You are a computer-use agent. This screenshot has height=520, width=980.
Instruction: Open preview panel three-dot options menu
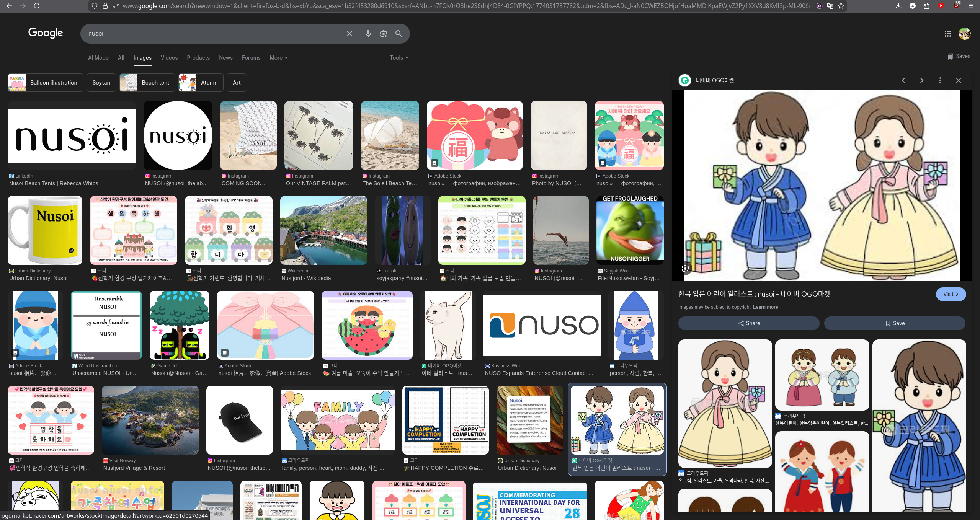point(940,80)
